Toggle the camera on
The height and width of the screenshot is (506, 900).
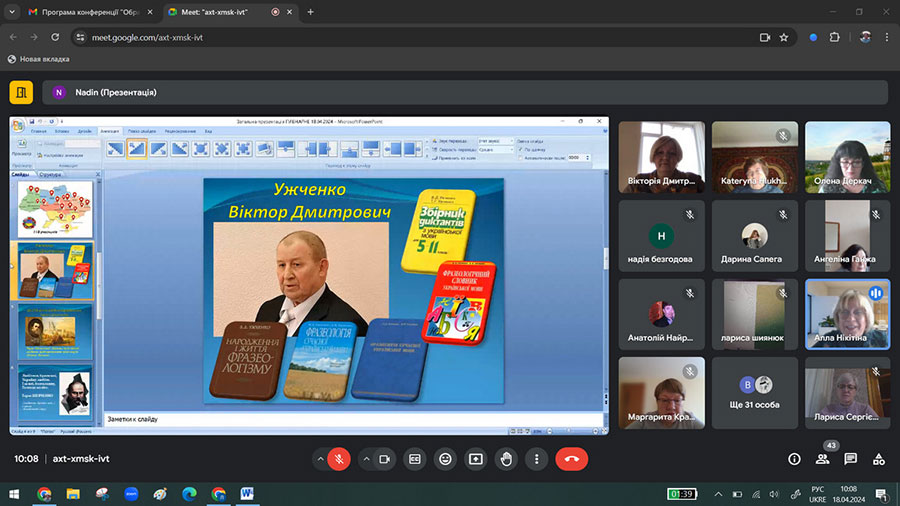384,459
